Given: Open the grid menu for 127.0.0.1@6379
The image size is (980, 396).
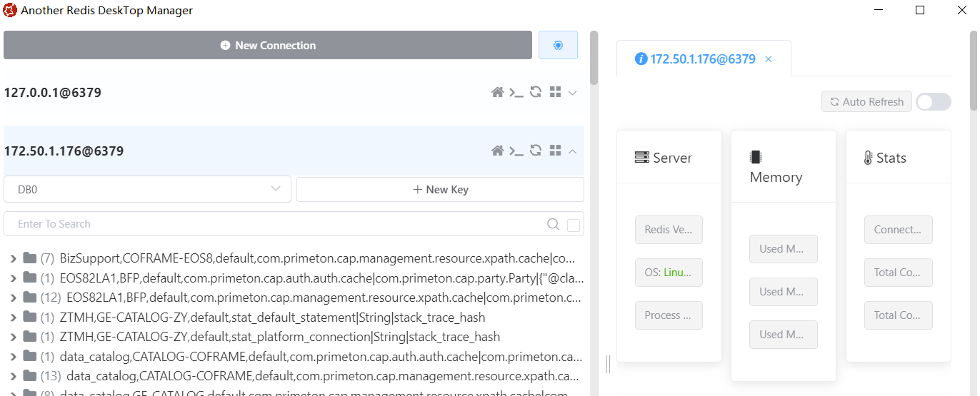Looking at the screenshot, I should pyautogui.click(x=555, y=92).
